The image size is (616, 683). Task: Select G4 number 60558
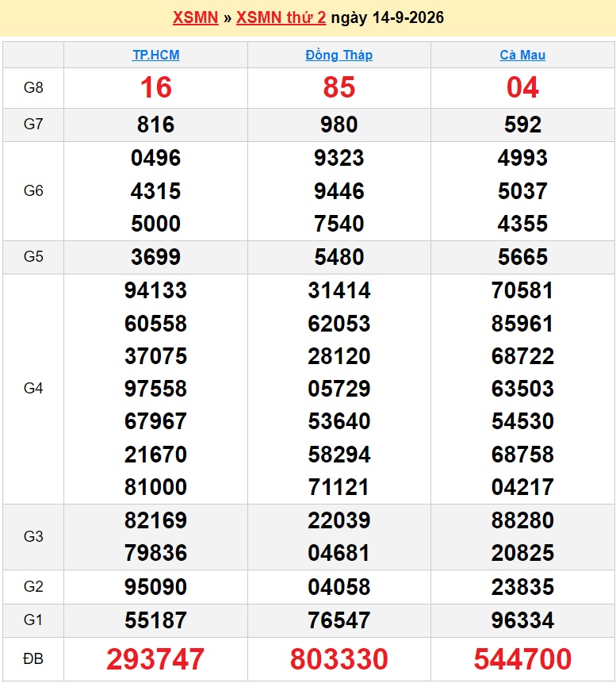pos(156,324)
